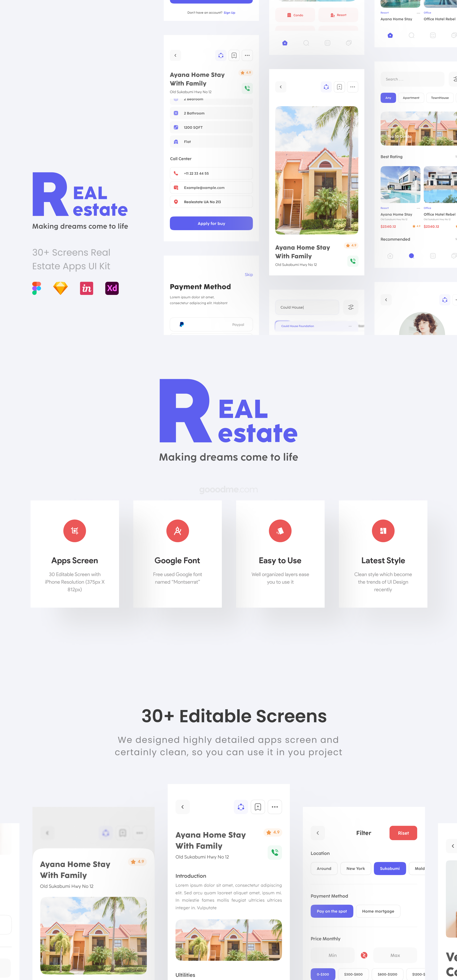The image size is (457, 980).
Task: Click the Easy to Use icon
Action: coord(280,531)
